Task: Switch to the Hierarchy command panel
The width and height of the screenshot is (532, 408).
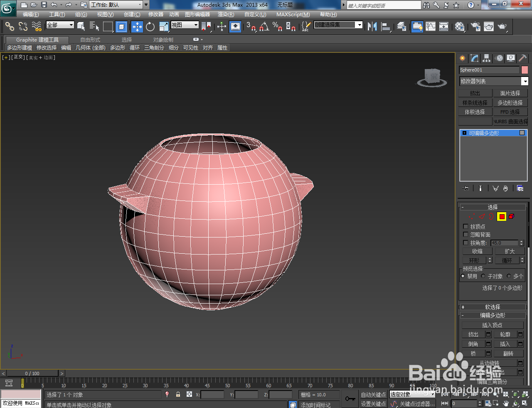Action: [x=487, y=58]
